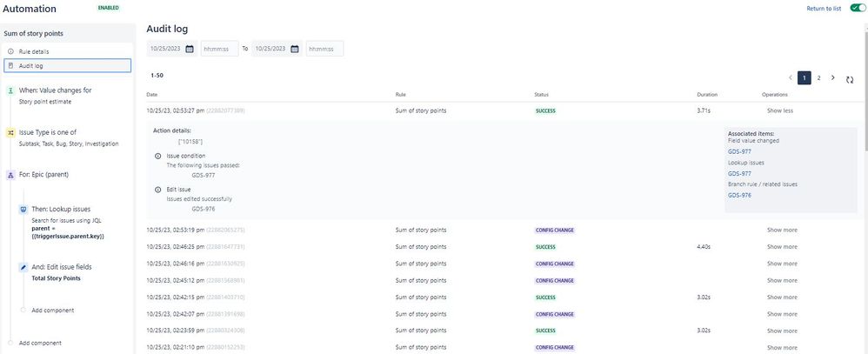Open GDS-977 under Lookup issues
The image size is (868, 354).
click(x=739, y=174)
